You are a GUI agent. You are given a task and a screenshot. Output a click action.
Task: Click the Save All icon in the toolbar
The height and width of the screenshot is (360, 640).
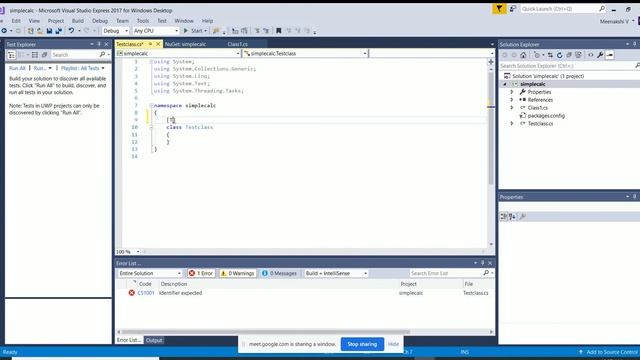[59, 31]
